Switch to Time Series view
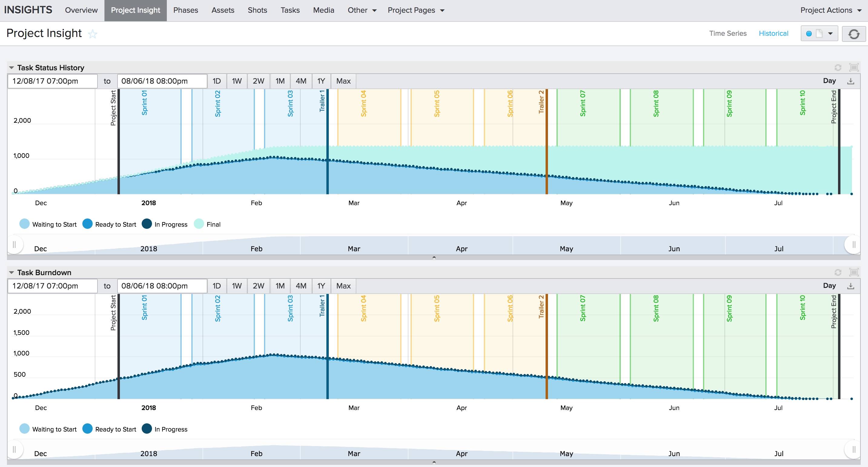Screen dimensions: 868x467 [x=727, y=33]
